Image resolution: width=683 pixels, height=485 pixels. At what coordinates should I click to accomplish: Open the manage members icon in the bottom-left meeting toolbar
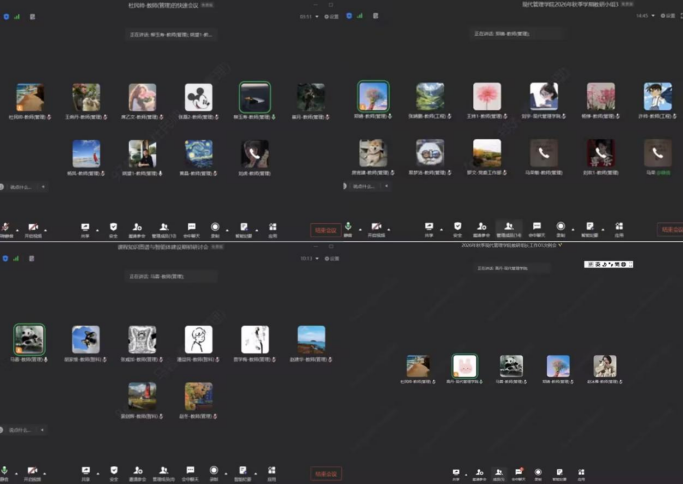tap(163, 470)
